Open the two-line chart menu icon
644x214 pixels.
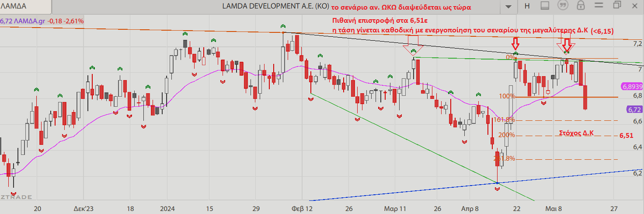[599, 6]
